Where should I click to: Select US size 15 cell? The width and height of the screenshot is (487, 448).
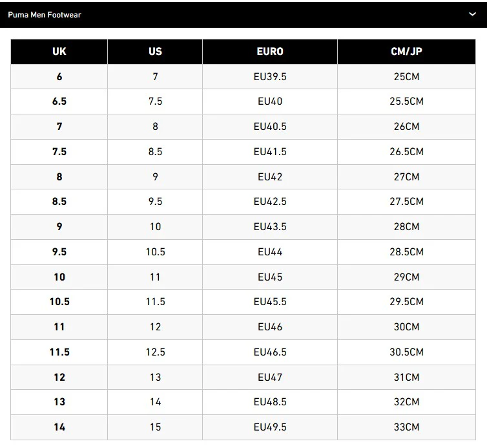click(155, 427)
